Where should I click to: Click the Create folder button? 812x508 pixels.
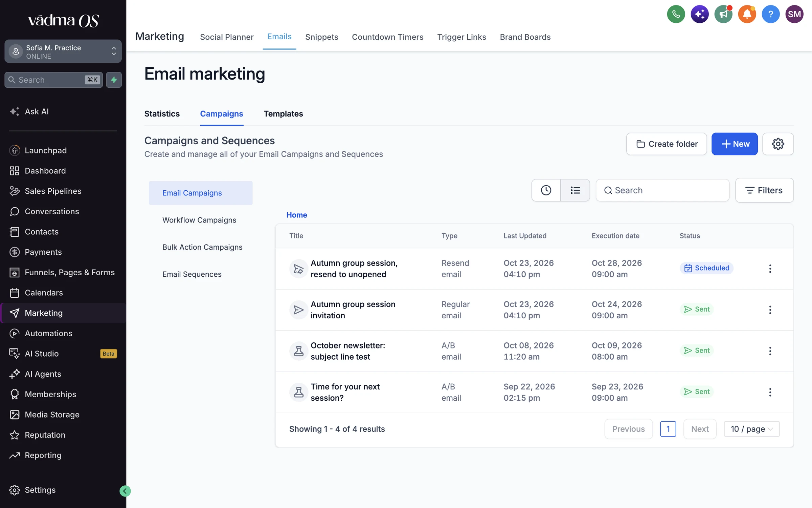[666, 144]
